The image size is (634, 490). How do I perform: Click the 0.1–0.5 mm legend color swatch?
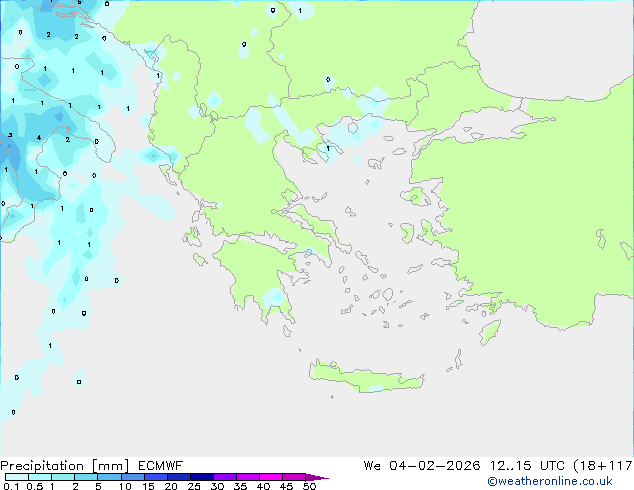click(17, 477)
